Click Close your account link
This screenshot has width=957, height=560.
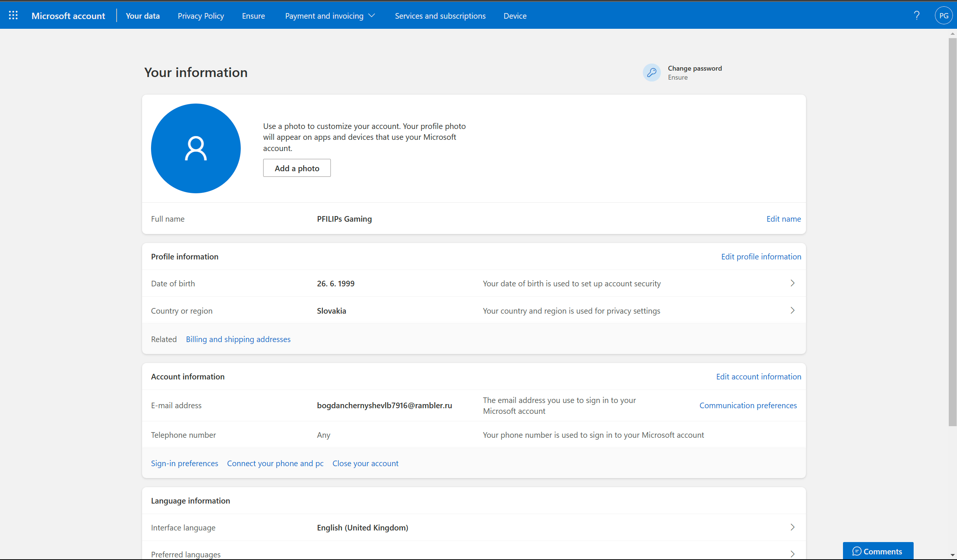tap(365, 463)
